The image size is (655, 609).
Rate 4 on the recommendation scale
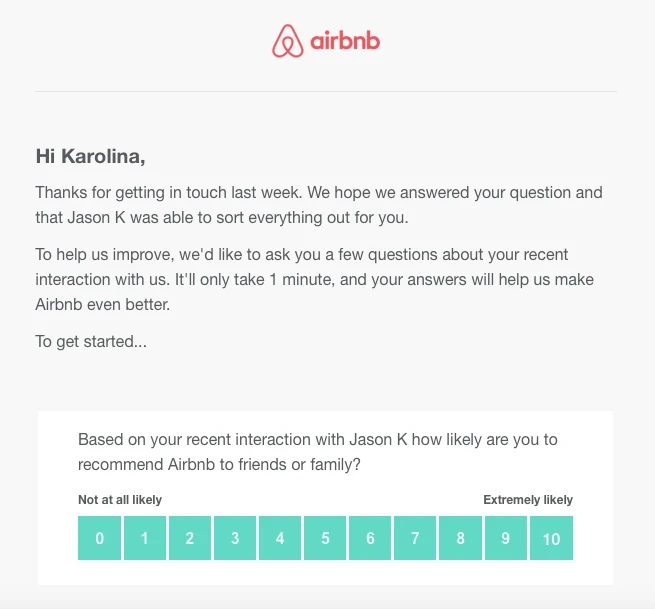click(x=280, y=538)
